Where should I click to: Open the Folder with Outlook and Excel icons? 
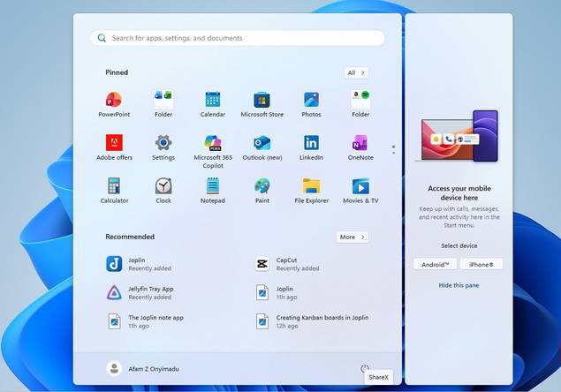pos(163,104)
